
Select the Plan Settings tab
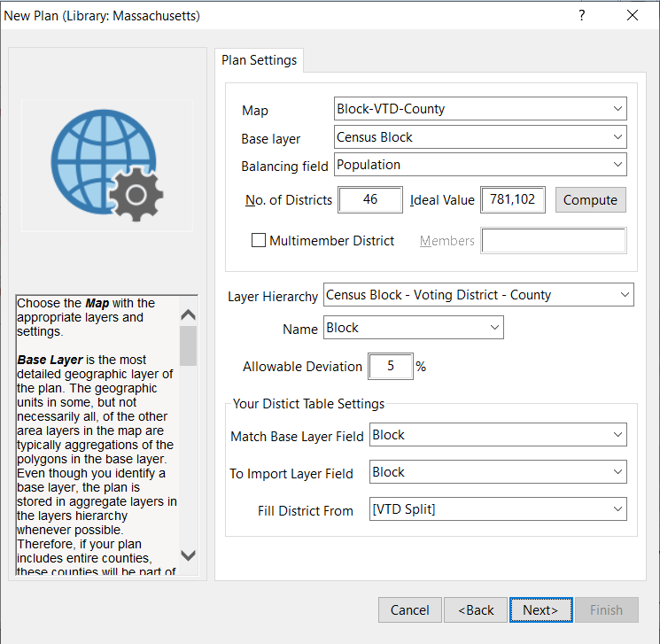coord(259,60)
